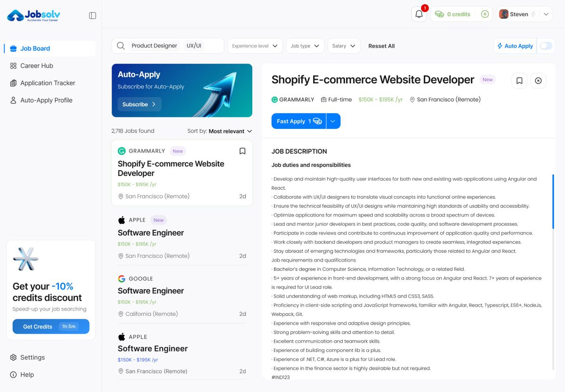565x392 pixels.
Task: Click the 1h:5m timer badge
Action: tap(69, 326)
